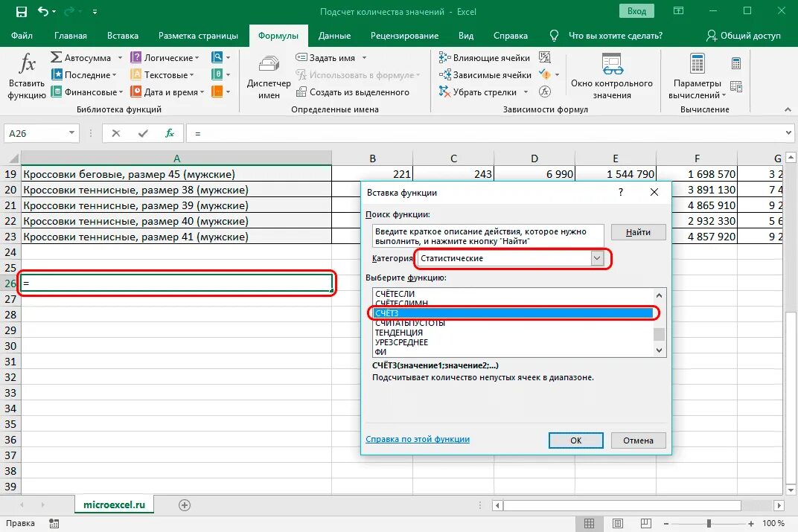Screen dimensions: 798x532
Task: Click Найти button in dialog
Action: click(x=638, y=232)
